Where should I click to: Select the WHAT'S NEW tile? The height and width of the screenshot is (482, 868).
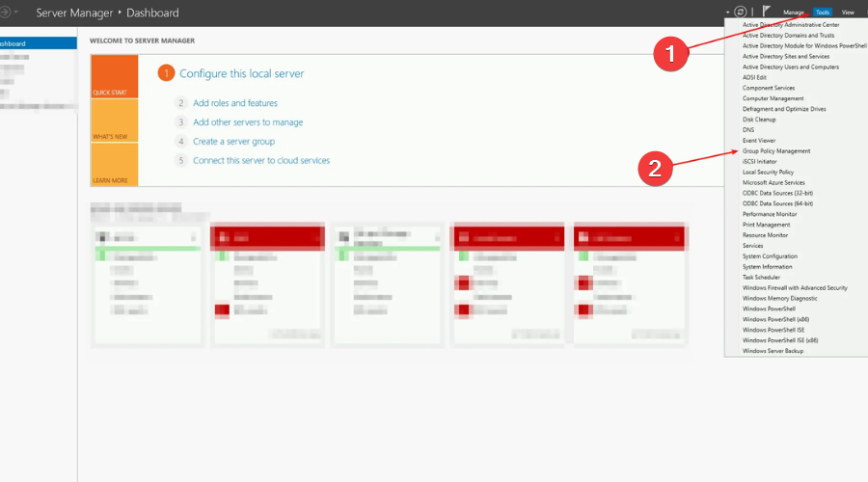pos(115,120)
